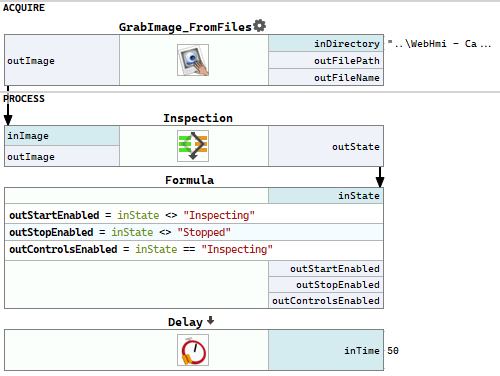This screenshot has width=500, height=376.
Task: Select the outControlsEnabled output port
Action: tap(326, 301)
